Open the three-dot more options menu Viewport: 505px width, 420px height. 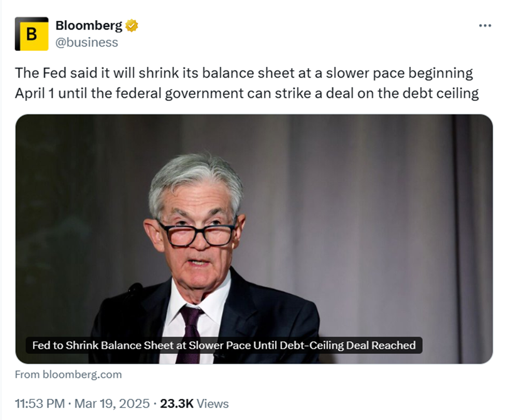485,25
